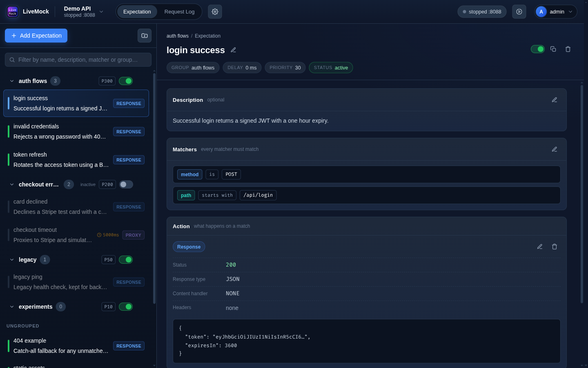Open the Demo API project dropdown
The width and height of the screenshot is (588, 368).
tap(84, 12)
